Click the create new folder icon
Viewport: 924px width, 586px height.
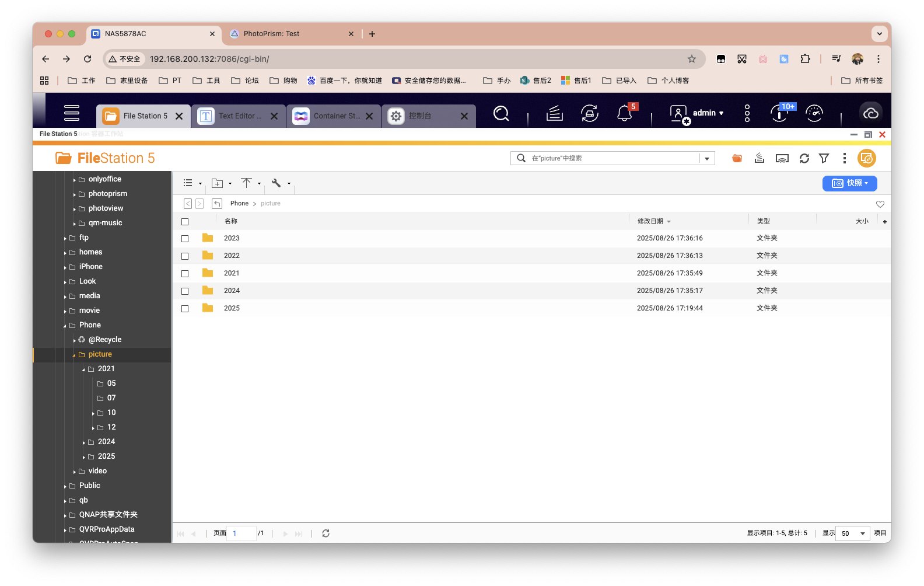(x=217, y=183)
